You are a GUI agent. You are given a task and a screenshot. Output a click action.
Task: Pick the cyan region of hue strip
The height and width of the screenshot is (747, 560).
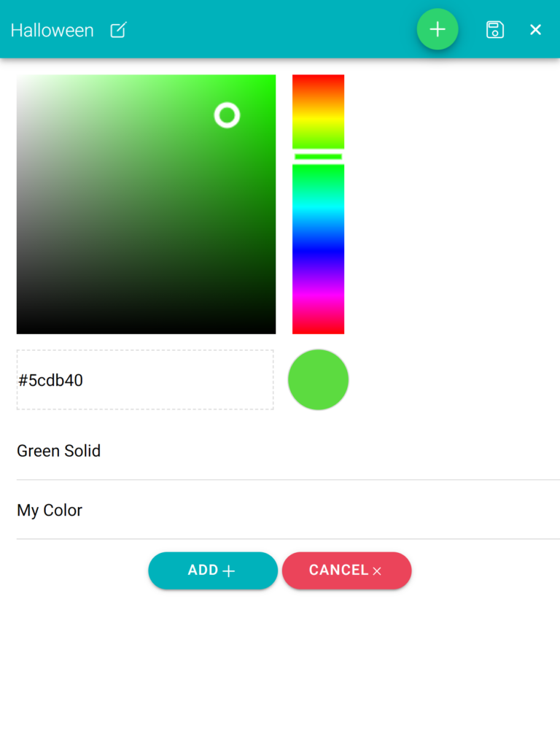click(318, 206)
